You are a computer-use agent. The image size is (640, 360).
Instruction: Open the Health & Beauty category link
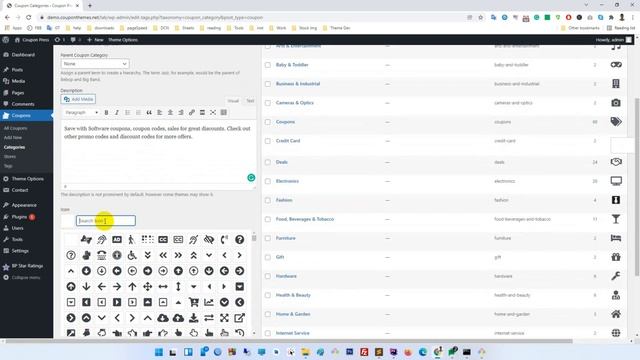[293, 295]
